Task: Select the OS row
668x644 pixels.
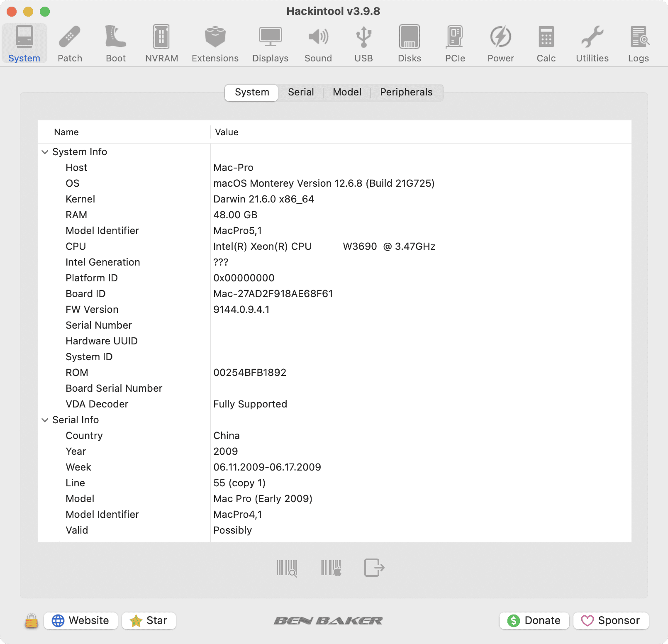Action: pyautogui.click(x=335, y=183)
